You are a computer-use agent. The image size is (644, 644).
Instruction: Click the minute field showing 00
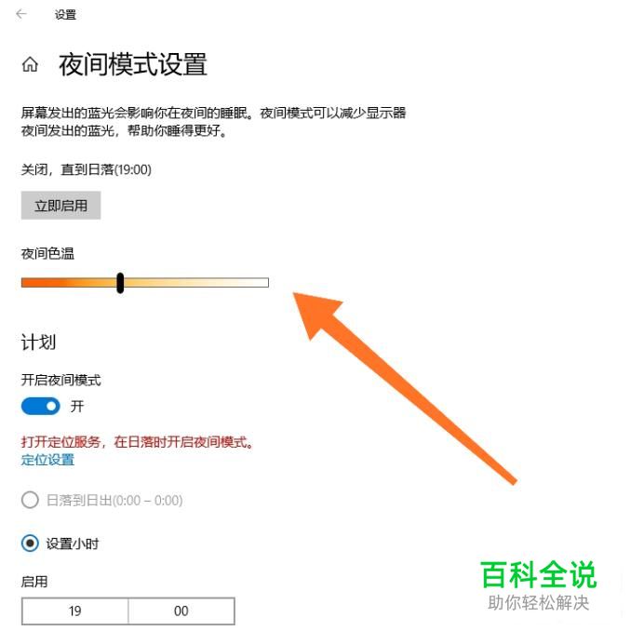[181, 610]
